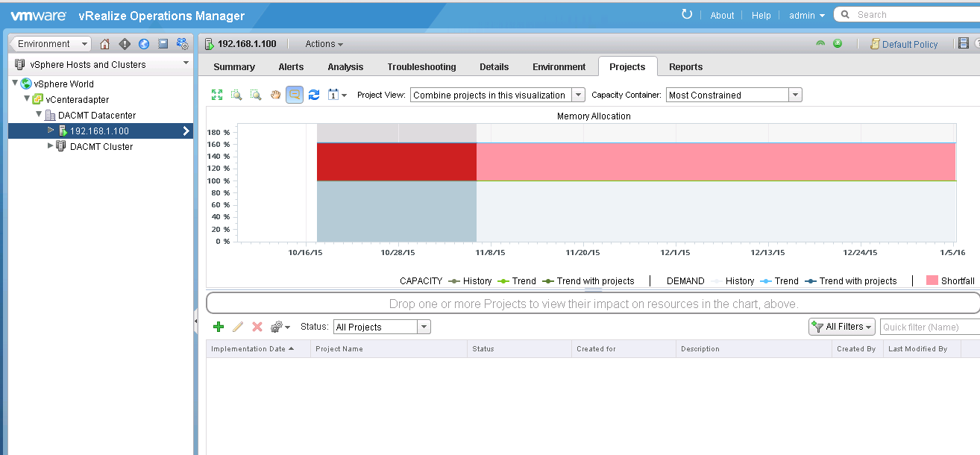Switch to the Analysis tab
The height and width of the screenshot is (455, 980).
[345, 66]
